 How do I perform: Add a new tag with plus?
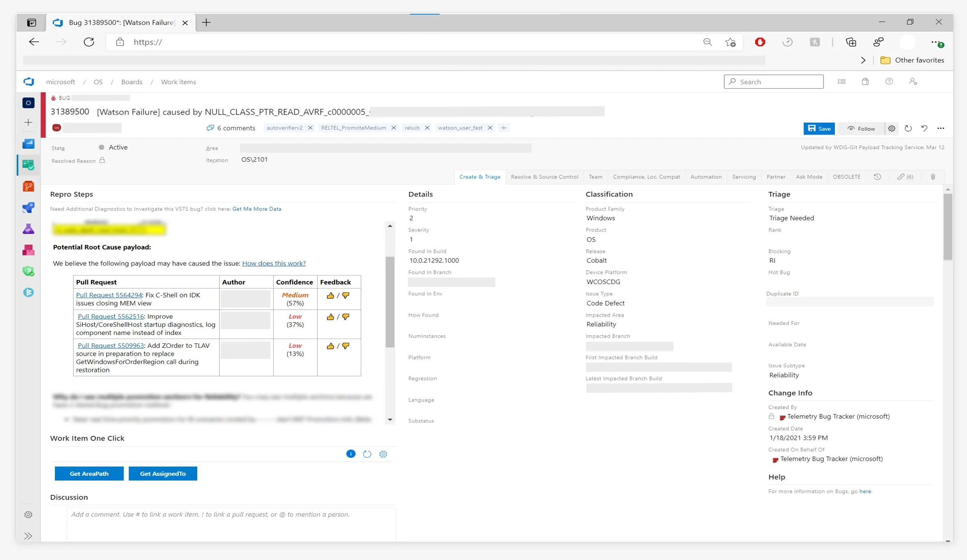503,128
